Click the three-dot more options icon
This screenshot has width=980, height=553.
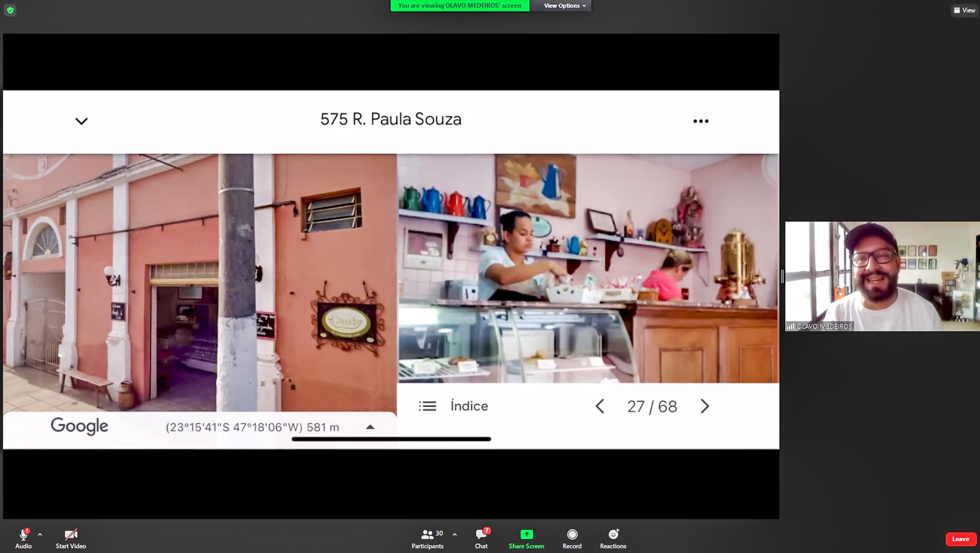click(x=701, y=121)
